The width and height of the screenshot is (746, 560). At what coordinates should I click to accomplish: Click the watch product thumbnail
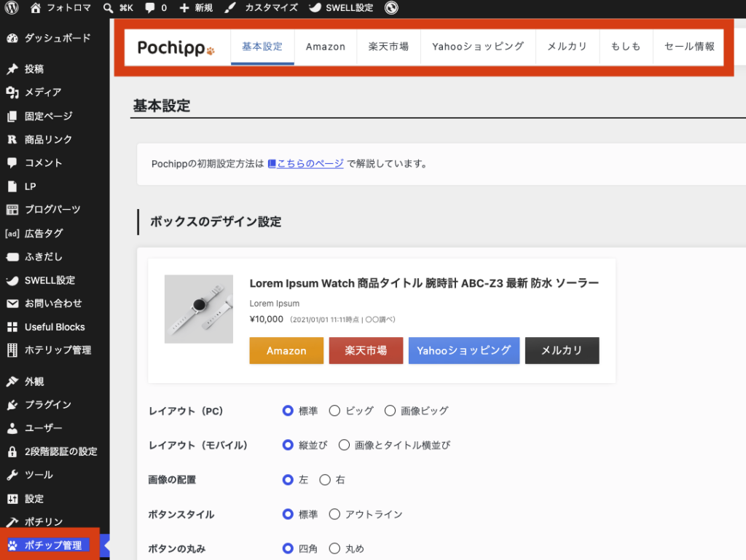(199, 309)
